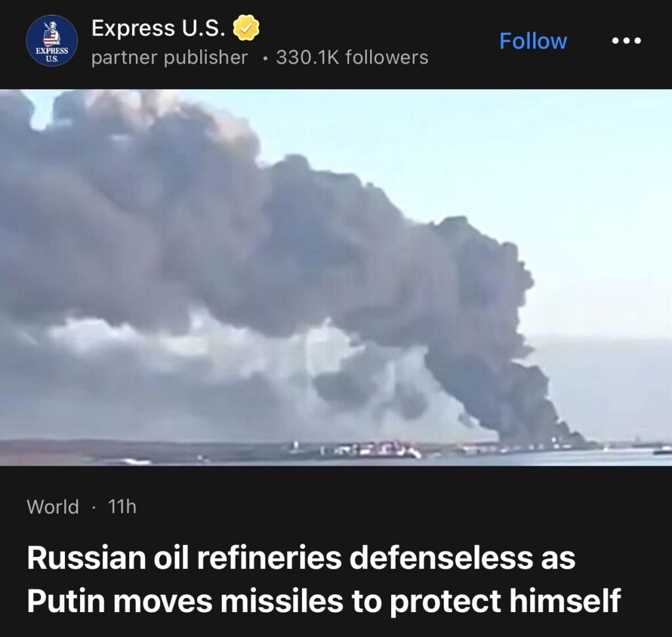Select the World category label

click(52, 506)
